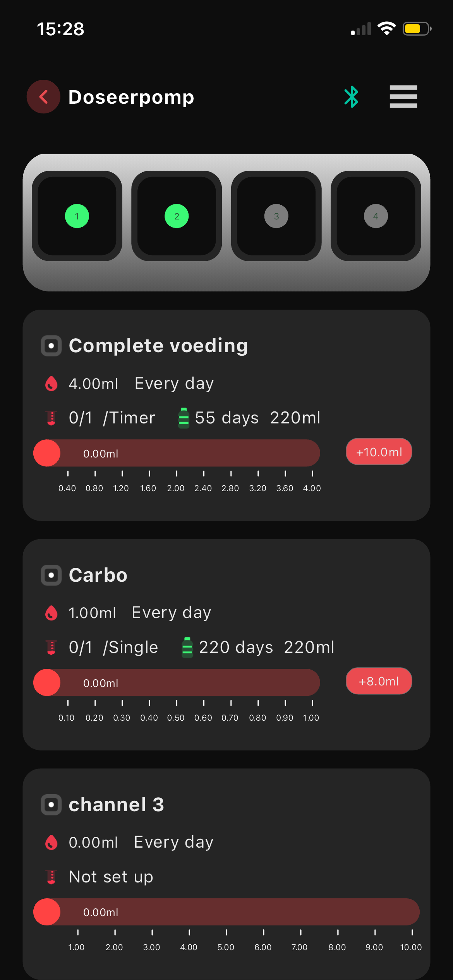This screenshot has width=453, height=980.
Task: Tap the green Bluetooth connection icon
Action: pyautogui.click(x=351, y=97)
